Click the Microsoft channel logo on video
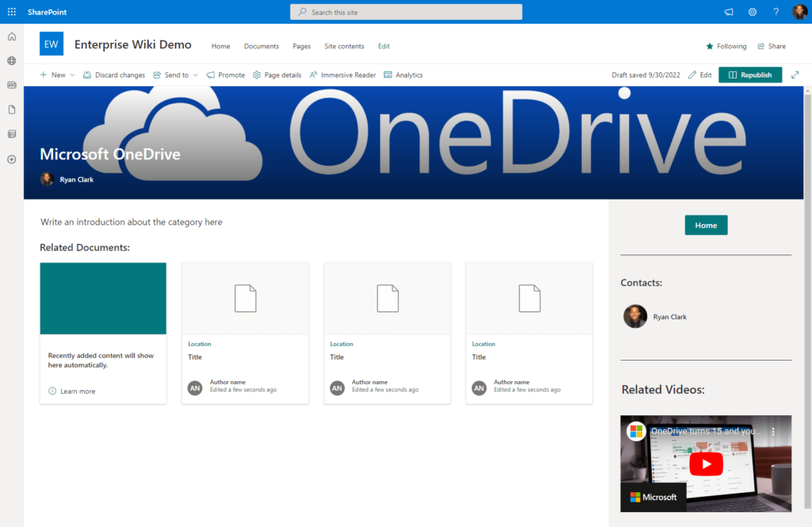The height and width of the screenshot is (527, 812). pos(636,431)
